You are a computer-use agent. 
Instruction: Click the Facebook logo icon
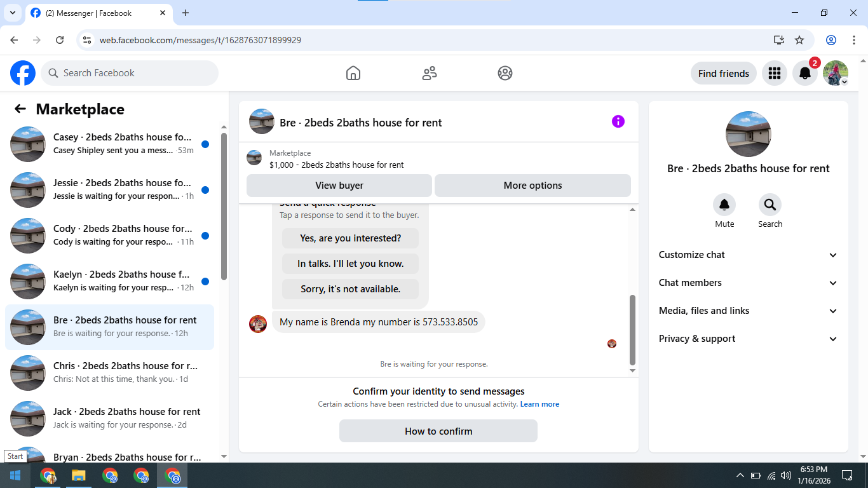pyautogui.click(x=23, y=73)
